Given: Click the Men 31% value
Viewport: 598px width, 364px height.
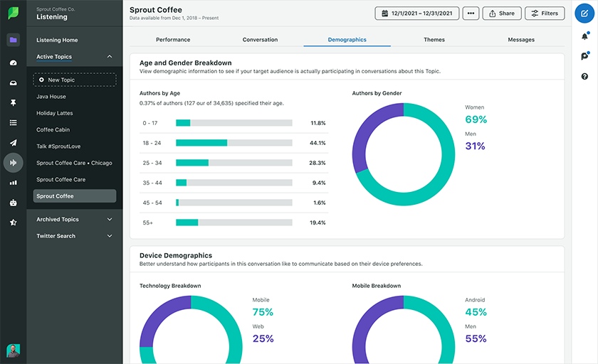Looking at the screenshot, I should click(x=476, y=146).
